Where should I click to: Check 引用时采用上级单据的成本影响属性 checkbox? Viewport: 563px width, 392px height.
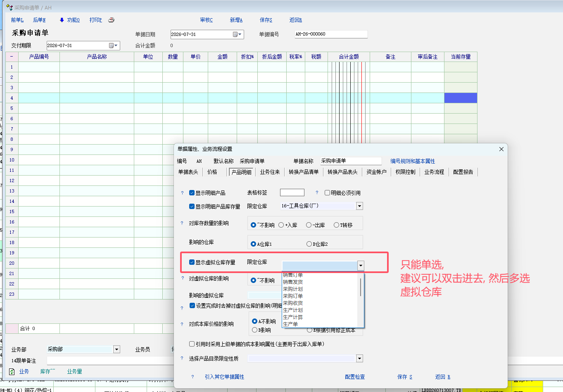point(192,344)
